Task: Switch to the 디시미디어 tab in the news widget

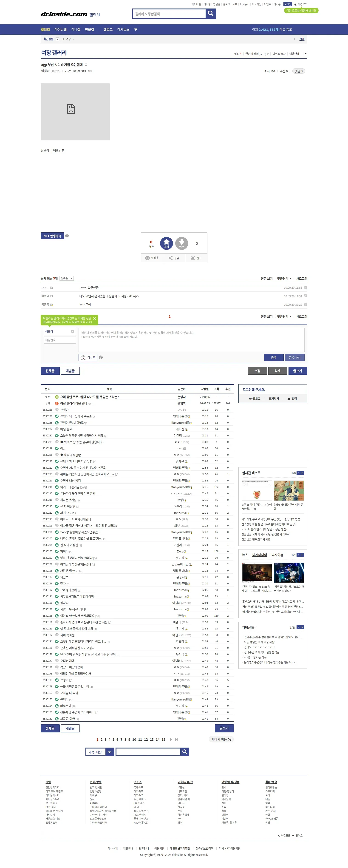Action: (260, 555)
